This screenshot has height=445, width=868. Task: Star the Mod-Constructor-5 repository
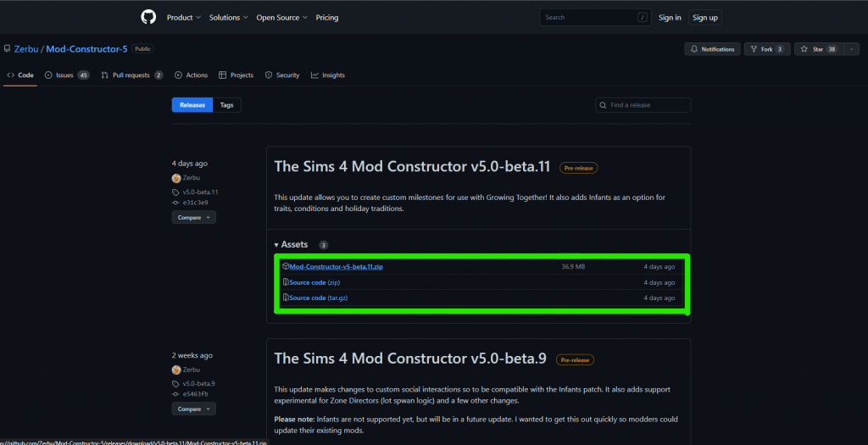[x=818, y=49]
